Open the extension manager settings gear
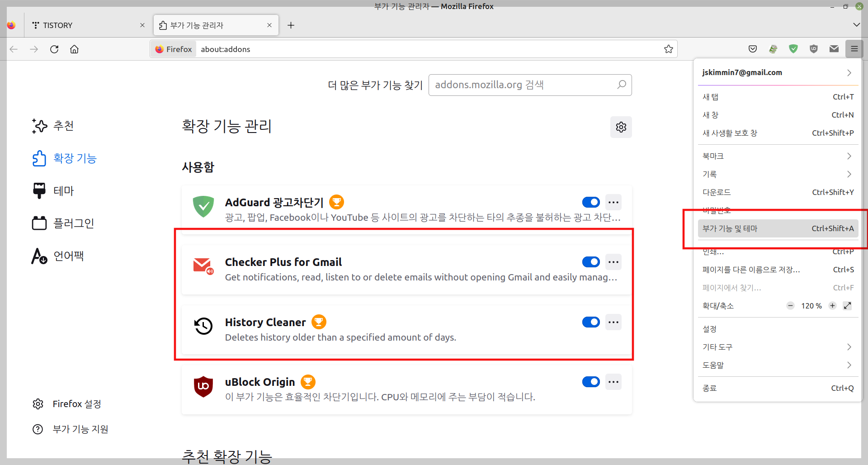The height and width of the screenshot is (465, 868). coord(621,127)
